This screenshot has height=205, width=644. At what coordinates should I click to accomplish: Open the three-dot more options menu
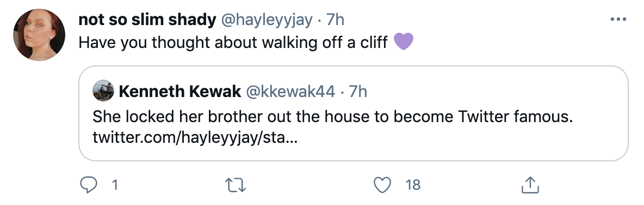click(x=618, y=19)
